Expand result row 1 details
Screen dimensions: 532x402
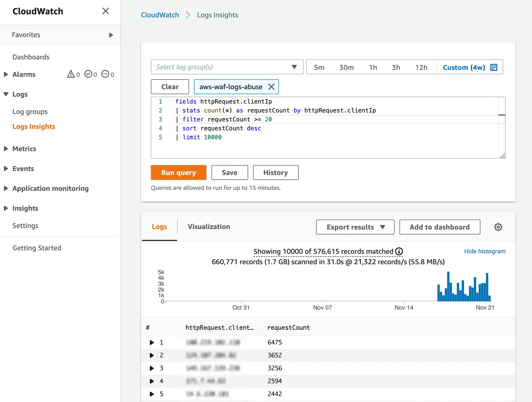pyautogui.click(x=152, y=342)
